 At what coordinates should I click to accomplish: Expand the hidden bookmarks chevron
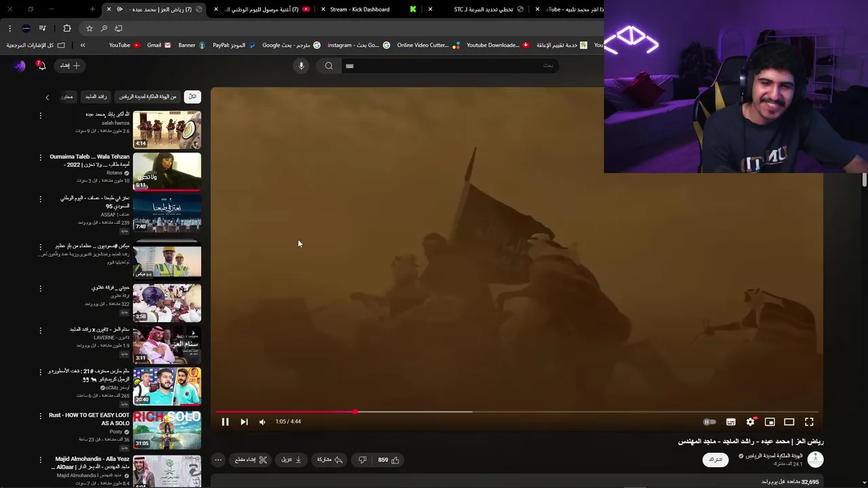83,45
